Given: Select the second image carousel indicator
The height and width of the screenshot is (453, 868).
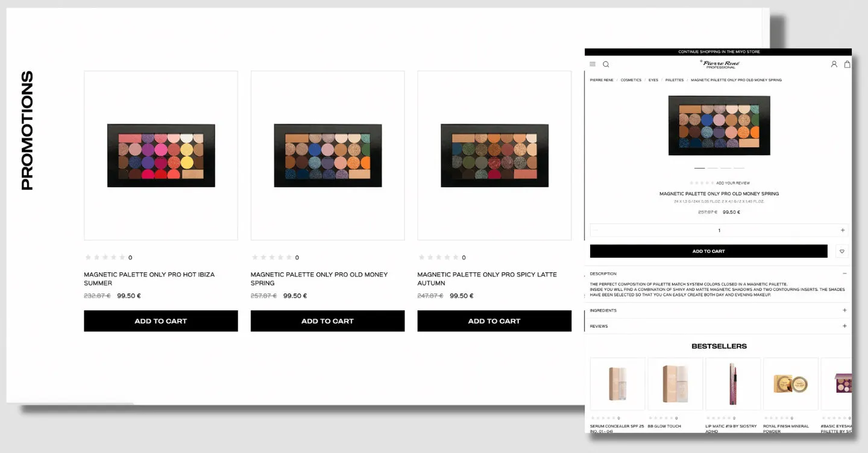Looking at the screenshot, I should pos(712,168).
